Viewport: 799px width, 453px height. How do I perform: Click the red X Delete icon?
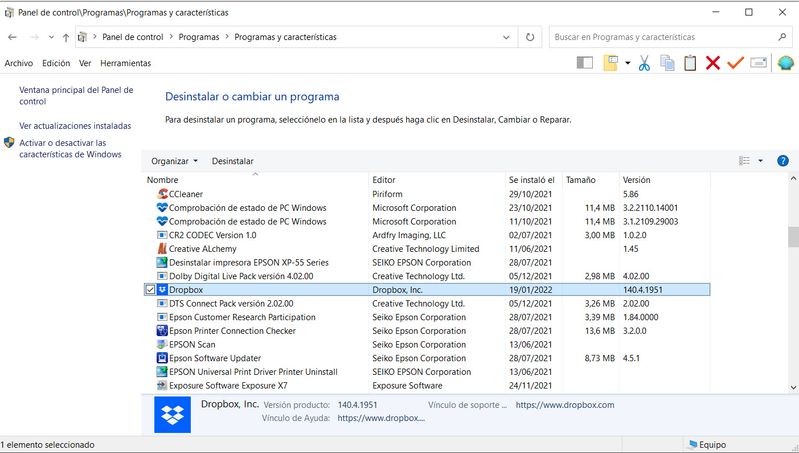tap(713, 63)
